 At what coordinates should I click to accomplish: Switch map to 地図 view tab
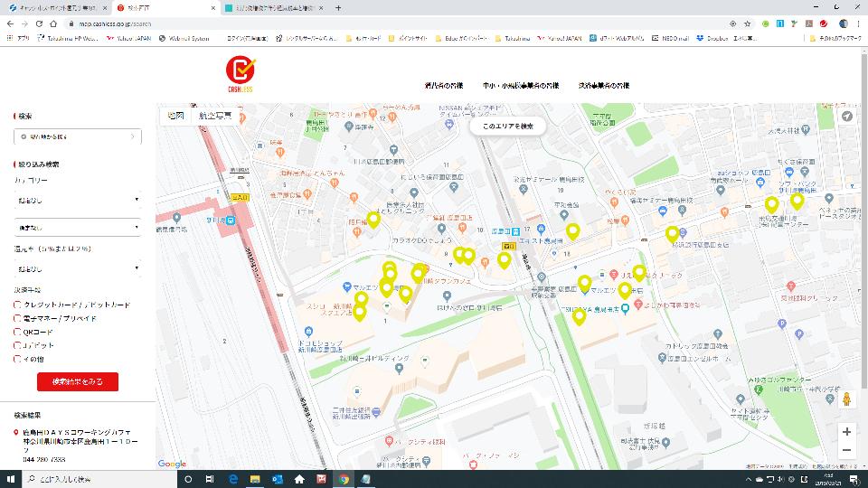(x=175, y=116)
